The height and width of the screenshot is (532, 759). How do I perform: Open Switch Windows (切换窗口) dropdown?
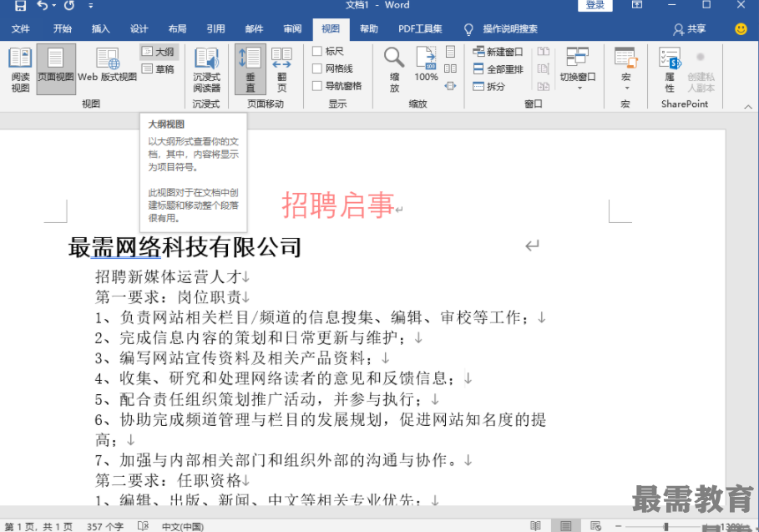coord(578,68)
